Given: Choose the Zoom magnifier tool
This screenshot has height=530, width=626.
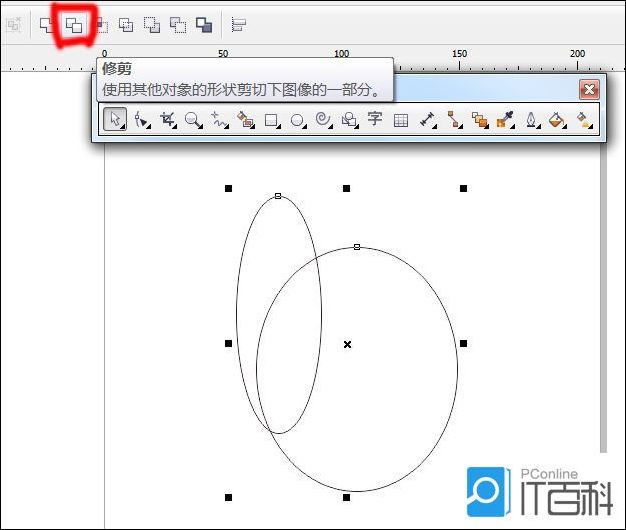Looking at the screenshot, I should [x=193, y=120].
